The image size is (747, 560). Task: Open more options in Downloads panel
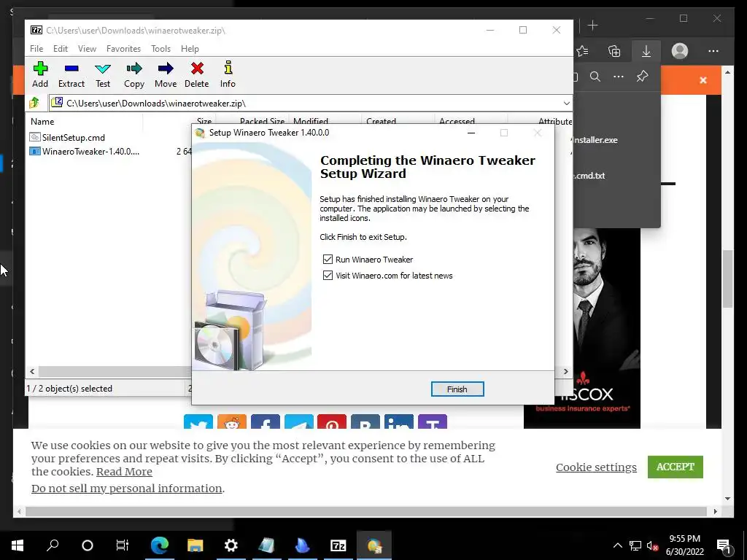(619, 77)
